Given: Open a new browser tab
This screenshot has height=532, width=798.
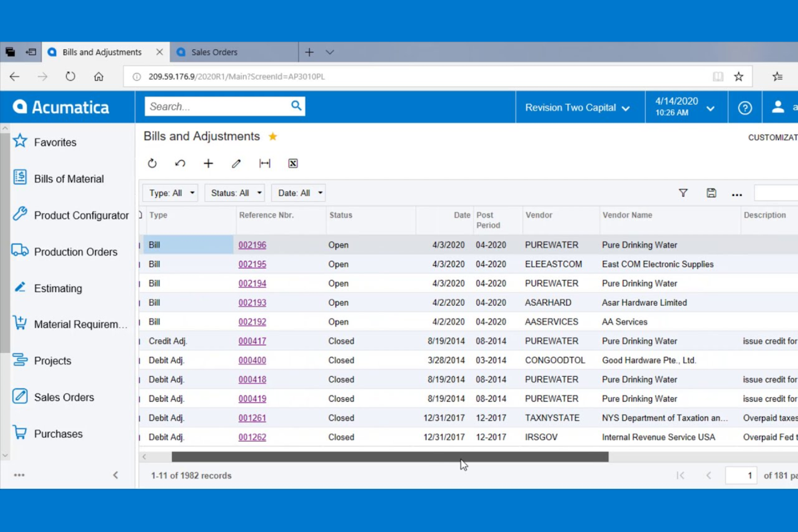Looking at the screenshot, I should 309,52.
